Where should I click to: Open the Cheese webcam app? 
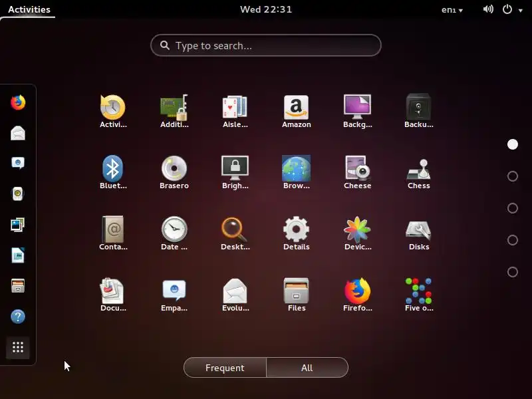(357, 172)
